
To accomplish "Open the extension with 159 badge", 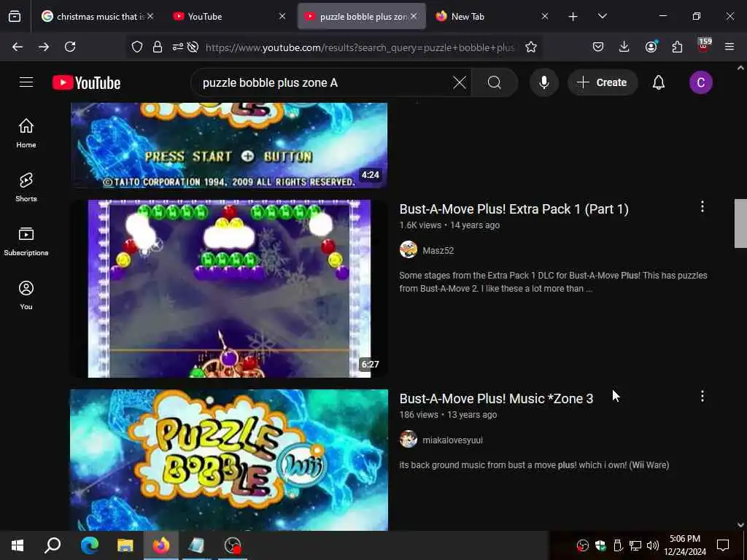I will point(704,46).
